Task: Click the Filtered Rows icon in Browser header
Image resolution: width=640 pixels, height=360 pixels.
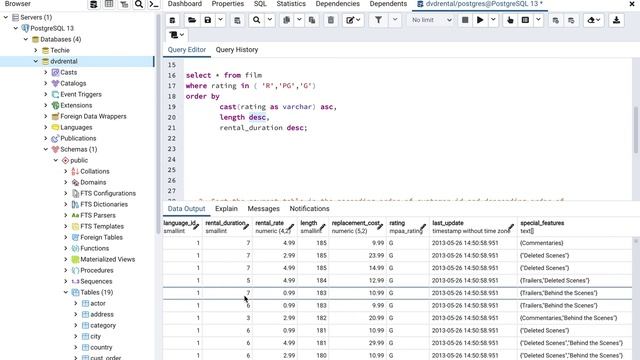Action: click(x=124, y=4)
